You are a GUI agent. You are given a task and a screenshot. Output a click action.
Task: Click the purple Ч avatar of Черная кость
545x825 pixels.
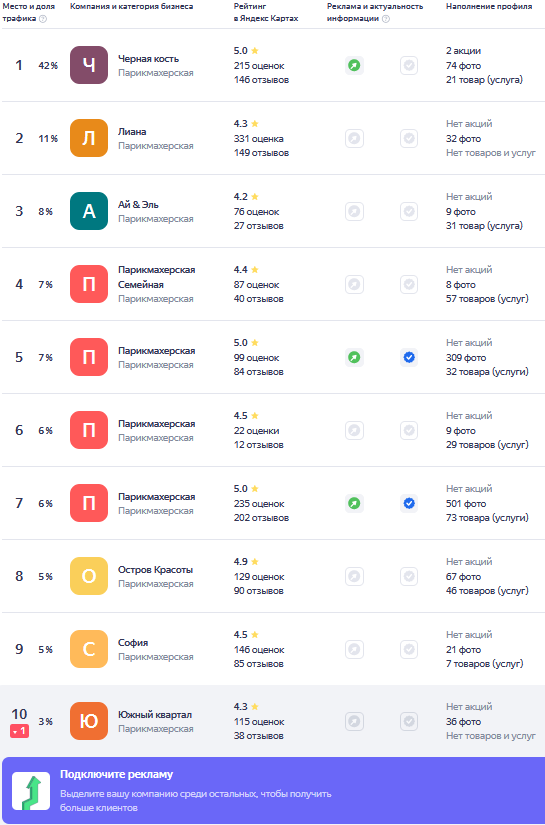[x=89, y=65]
